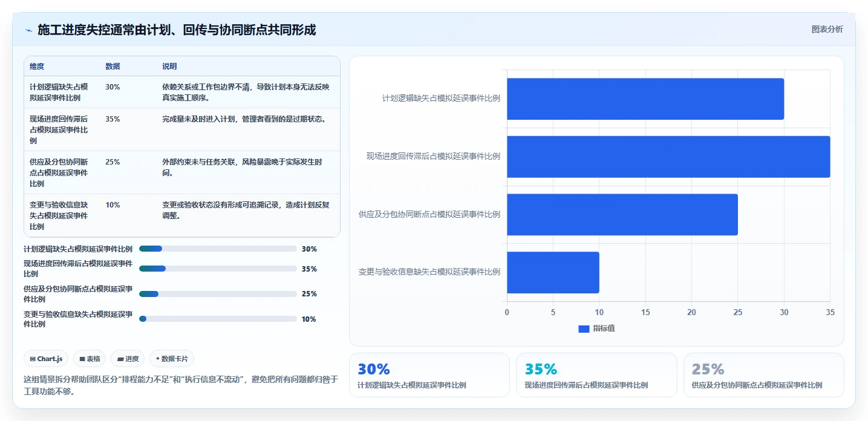Select the 表格 tag chip
This screenshot has height=421, width=868.
[x=90, y=359]
